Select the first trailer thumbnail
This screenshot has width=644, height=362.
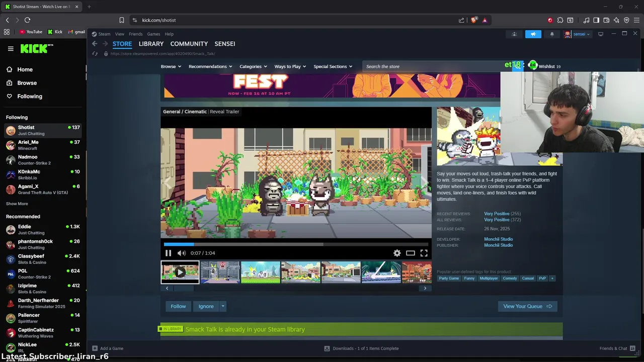180,272
